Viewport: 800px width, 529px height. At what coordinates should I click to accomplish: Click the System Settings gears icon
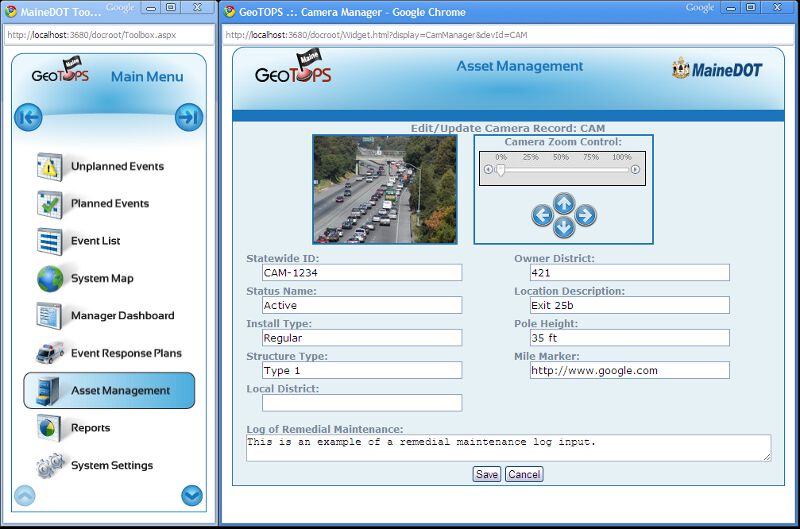point(50,465)
